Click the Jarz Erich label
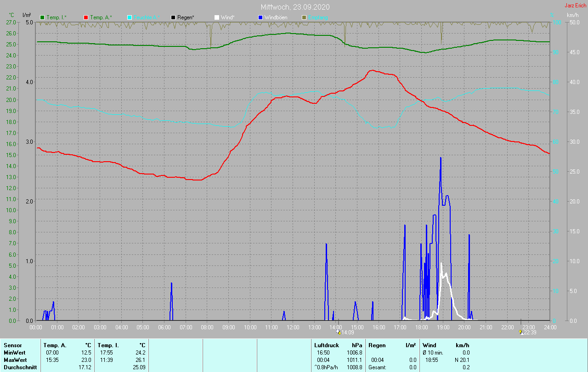Image resolution: width=588 pixels, height=372 pixels. 575,6
